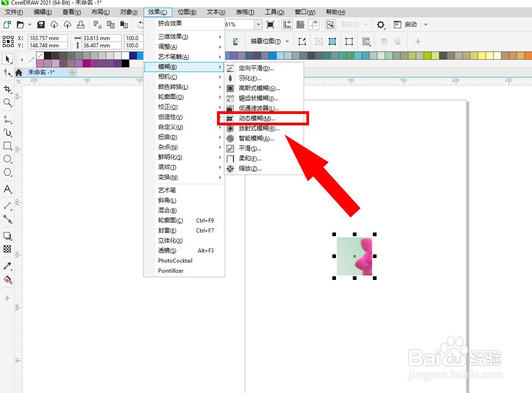
Task: Select the Rectangle tool
Action: click(7, 145)
